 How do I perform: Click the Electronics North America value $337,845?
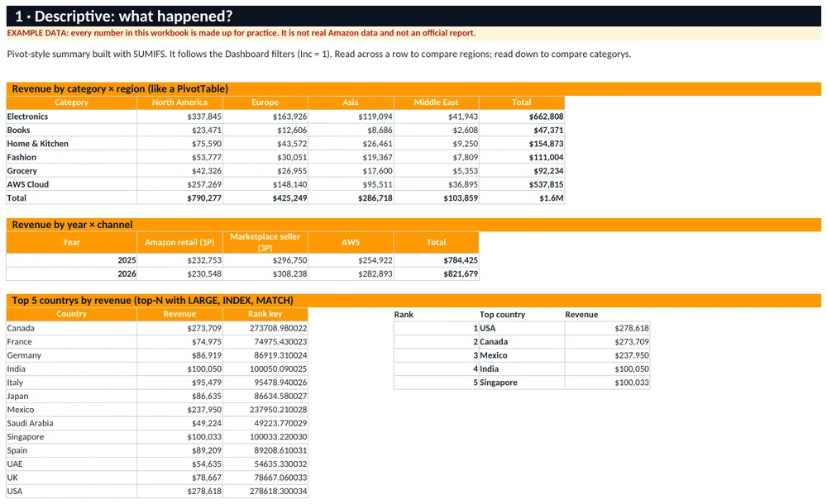[x=179, y=116]
